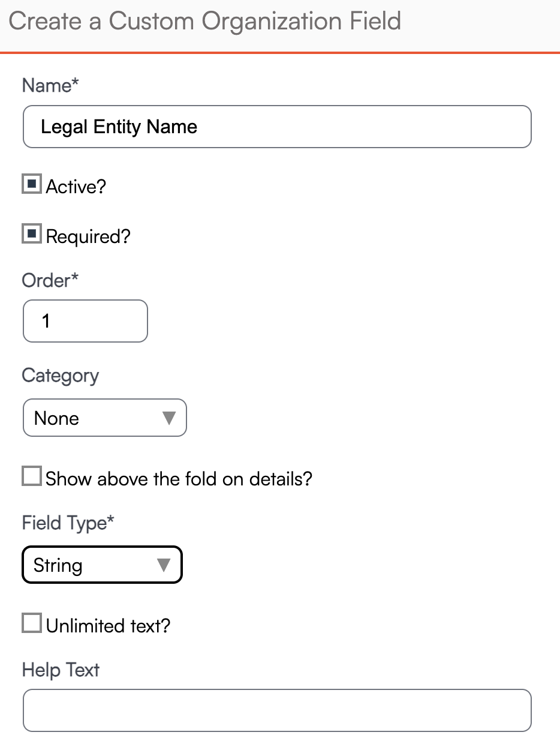The width and height of the screenshot is (560, 750).
Task: Click the Create a Custom Organization Field heading
Action: pyautogui.click(x=205, y=22)
